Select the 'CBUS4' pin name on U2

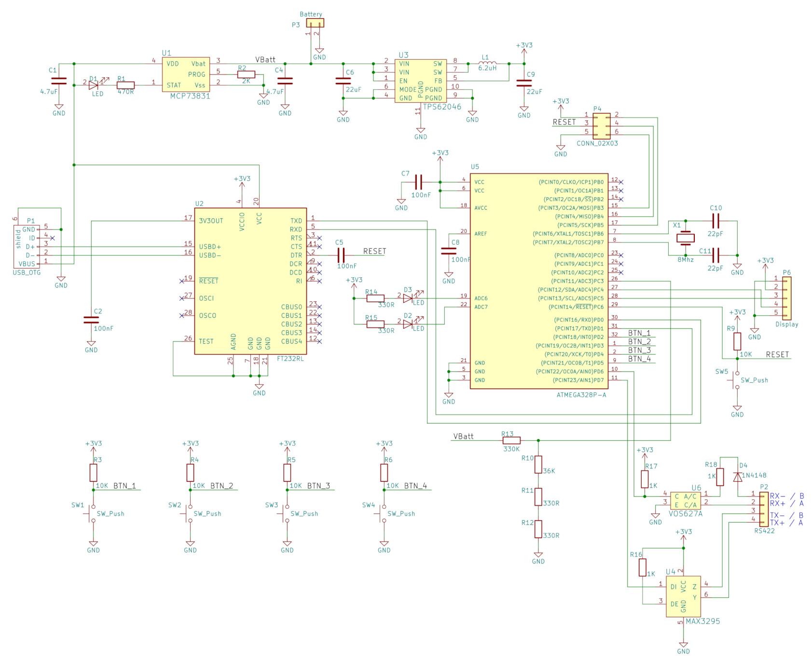pyautogui.click(x=292, y=341)
